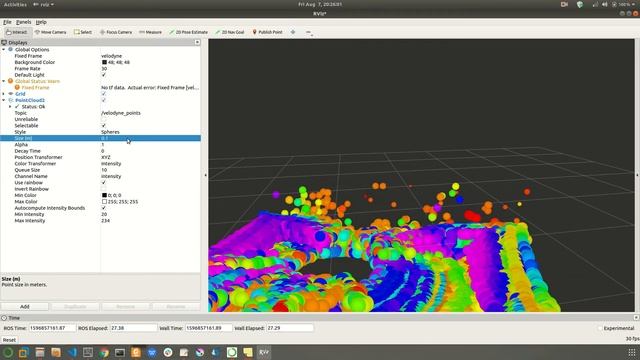Screen dimensions: 640x360
Task: Select the Move Camera tool
Action: [x=50, y=32]
